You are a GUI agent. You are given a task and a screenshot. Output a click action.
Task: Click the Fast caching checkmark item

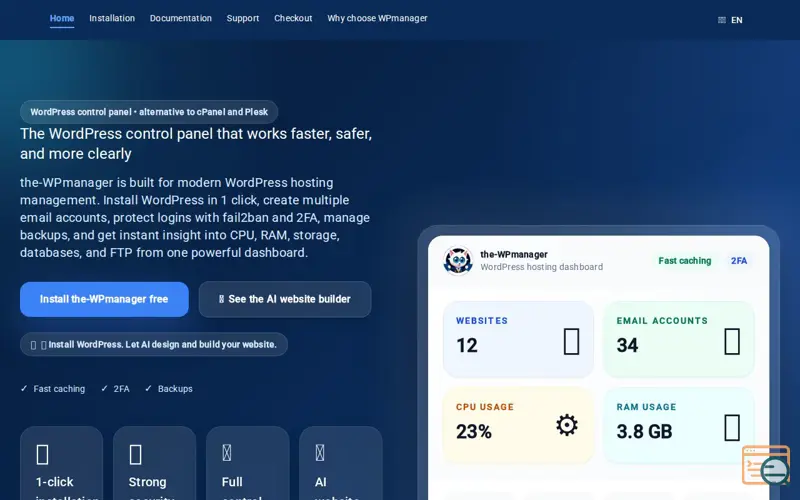(x=53, y=389)
